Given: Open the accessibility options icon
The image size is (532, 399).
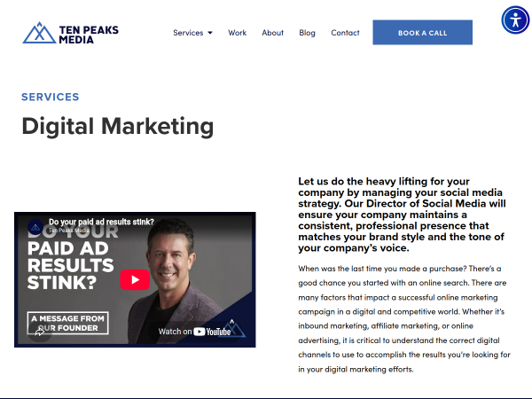Looking at the screenshot, I should pos(515,20).
